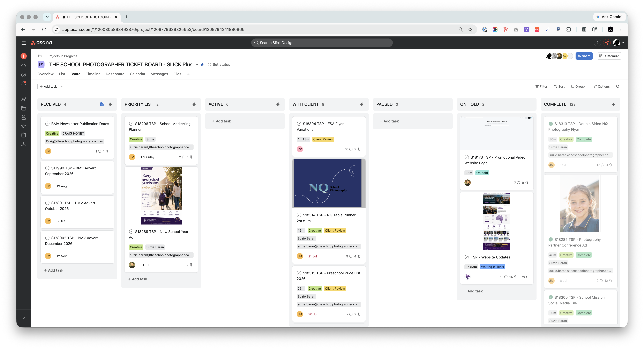This screenshot has width=644, height=349.
Task: Open the Set status dropdown
Action: click(219, 64)
